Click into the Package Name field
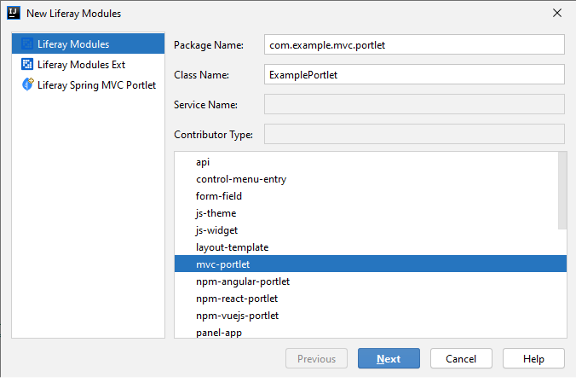Viewport: 576px width, 378px height. point(414,45)
